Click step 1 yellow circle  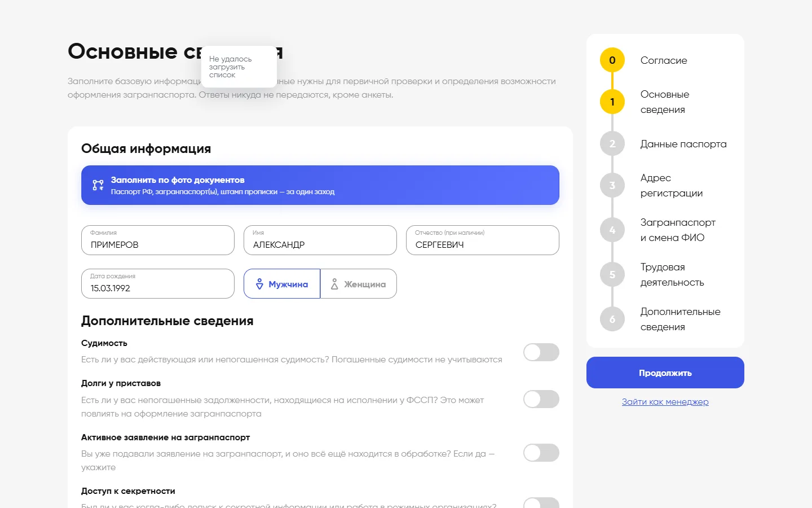click(x=612, y=102)
